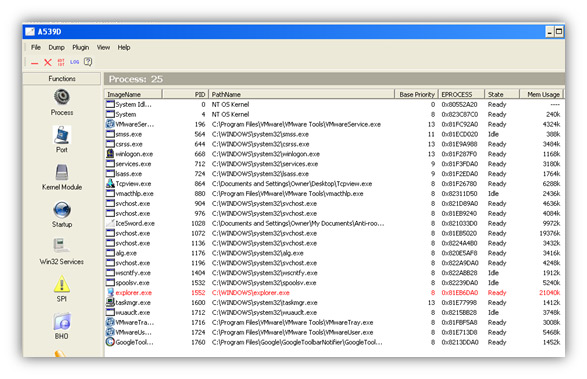The image size is (587, 379).
Task: Click the 19376k memory usage cell
Action: 550,233
